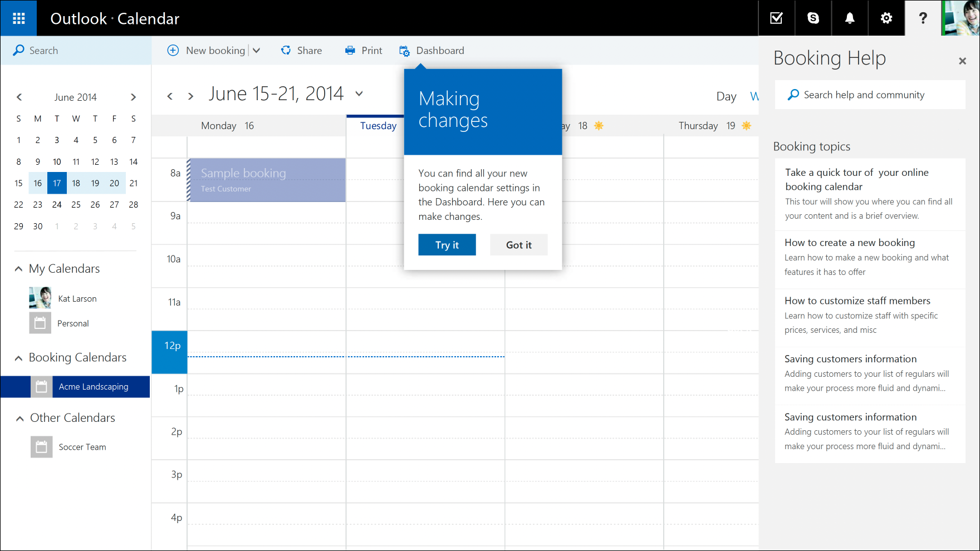Open New booking dropdown arrow
The width and height of the screenshot is (980, 551).
[256, 51]
